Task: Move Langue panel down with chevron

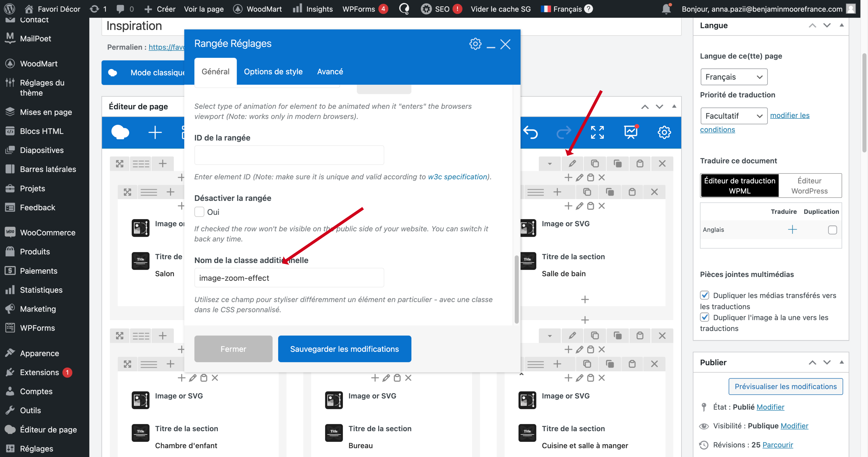Action: tap(827, 25)
